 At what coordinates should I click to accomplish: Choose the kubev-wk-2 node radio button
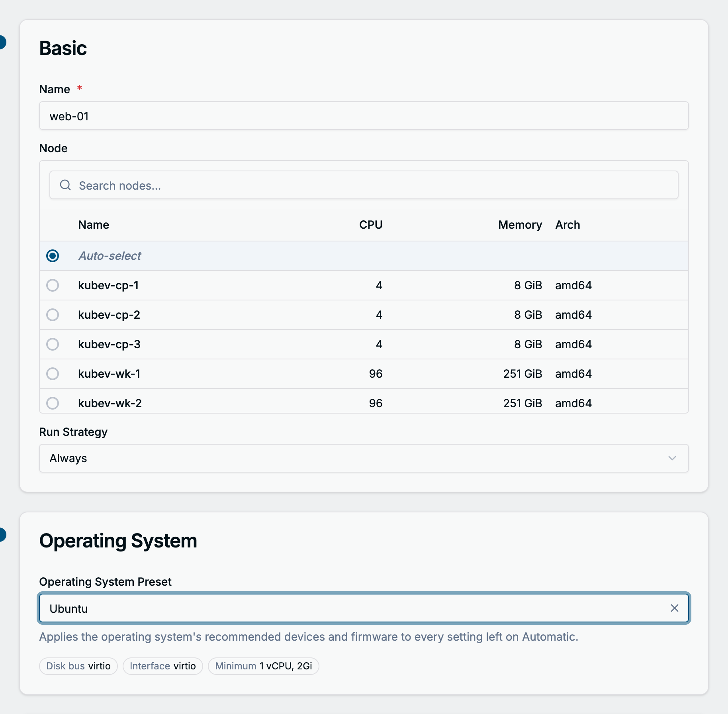coord(53,403)
